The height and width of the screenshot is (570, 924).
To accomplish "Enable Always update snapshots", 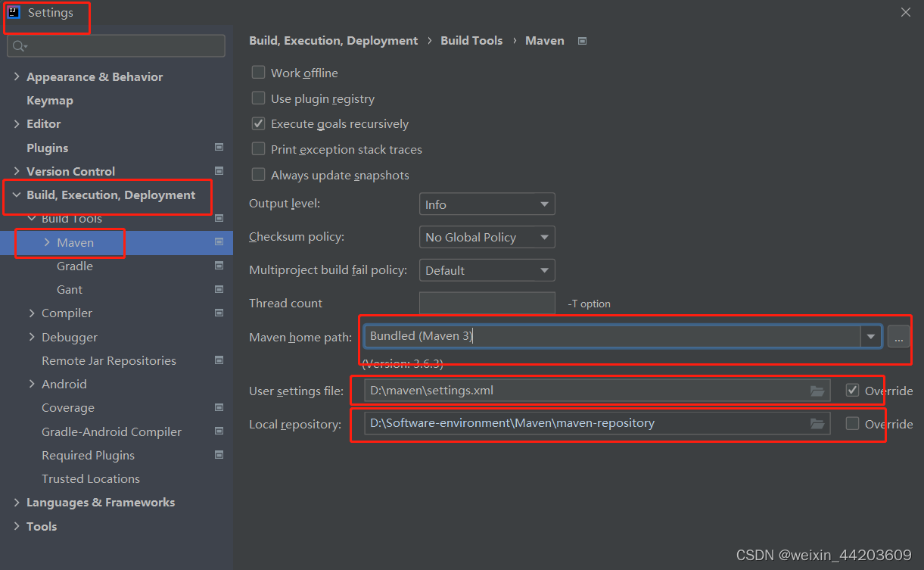I will (x=258, y=175).
